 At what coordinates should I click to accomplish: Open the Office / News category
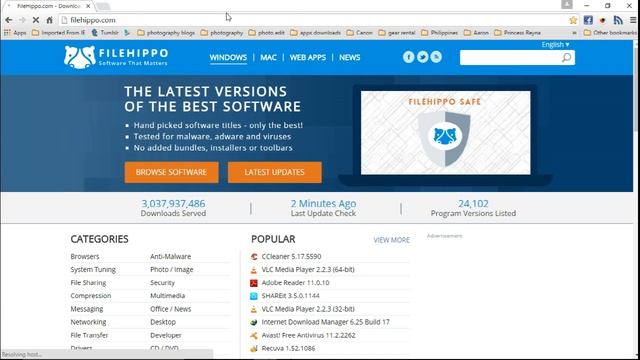click(171, 309)
